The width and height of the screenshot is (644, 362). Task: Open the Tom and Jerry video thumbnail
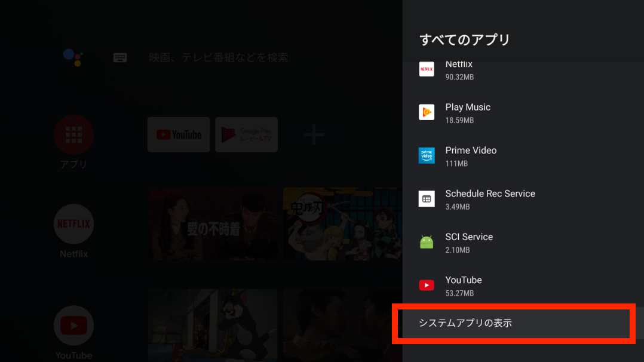[213, 326]
